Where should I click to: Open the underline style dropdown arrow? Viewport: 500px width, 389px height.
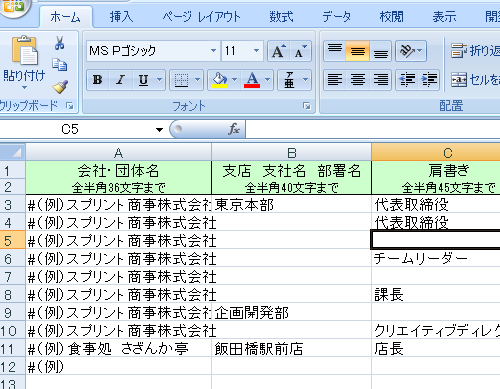[x=160, y=80]
